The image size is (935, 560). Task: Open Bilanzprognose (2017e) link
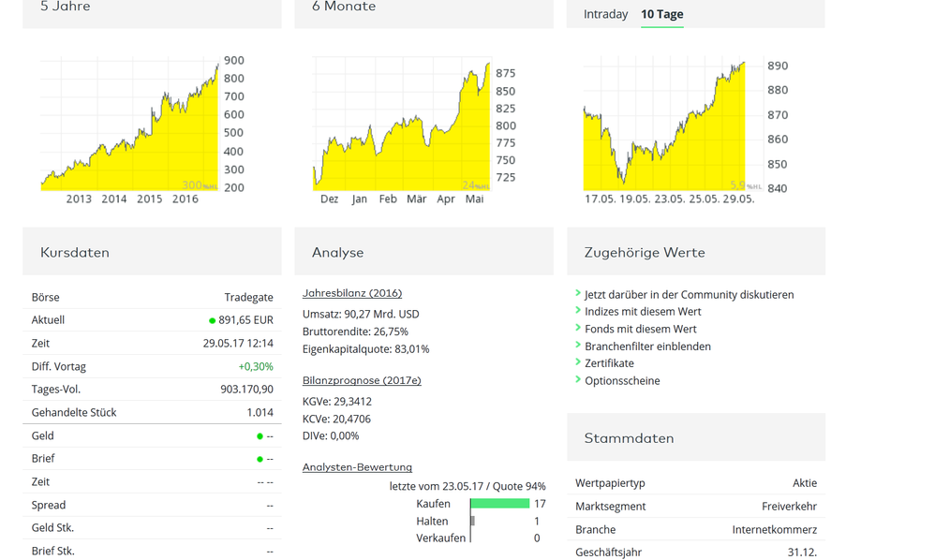(362, 380)
